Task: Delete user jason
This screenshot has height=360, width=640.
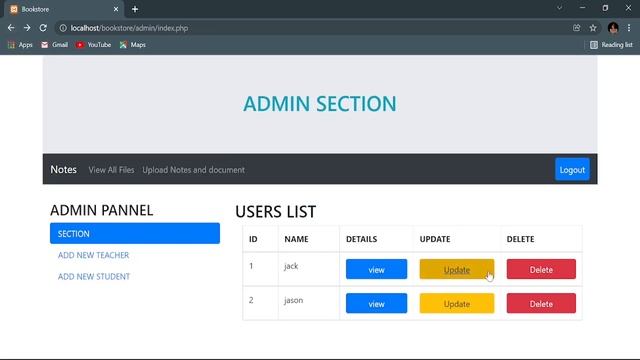Action: pos(541,304)
